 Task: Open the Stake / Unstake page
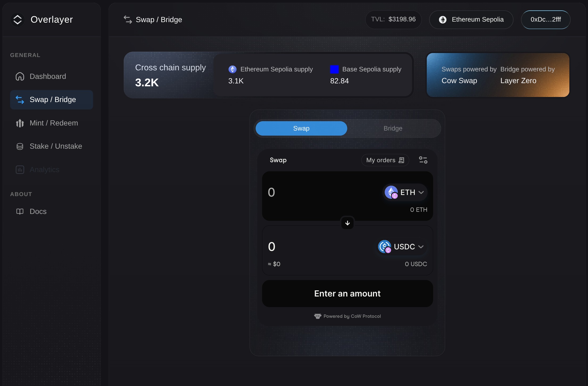point(52,146)
